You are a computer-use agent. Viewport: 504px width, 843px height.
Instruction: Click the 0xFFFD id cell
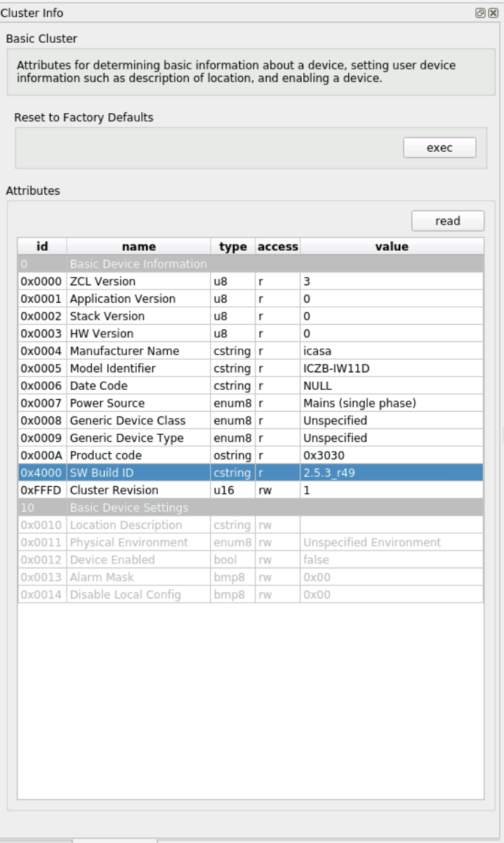point(42,490)
